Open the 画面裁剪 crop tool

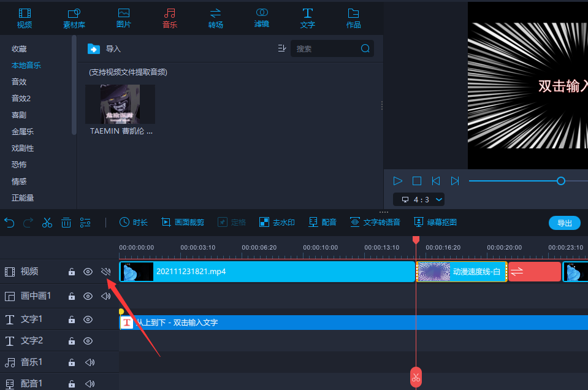coord(183,223)
